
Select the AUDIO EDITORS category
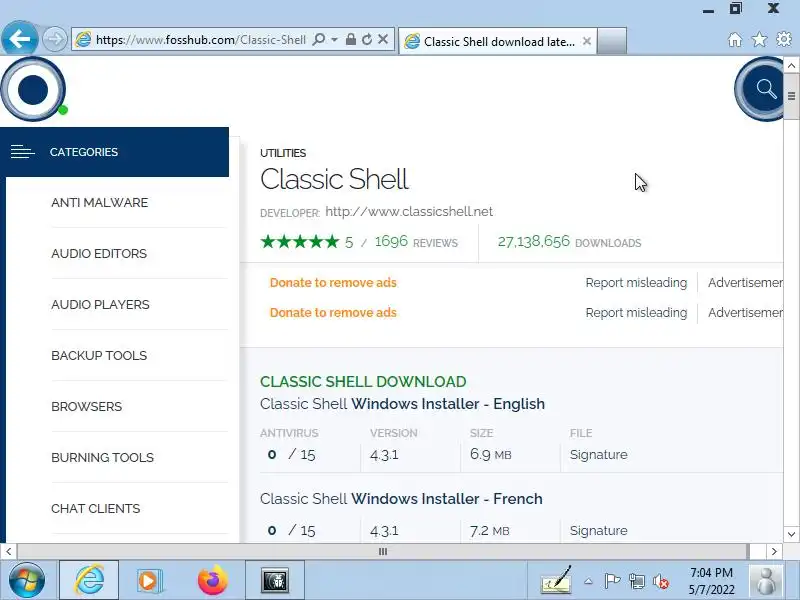(99, 254)
